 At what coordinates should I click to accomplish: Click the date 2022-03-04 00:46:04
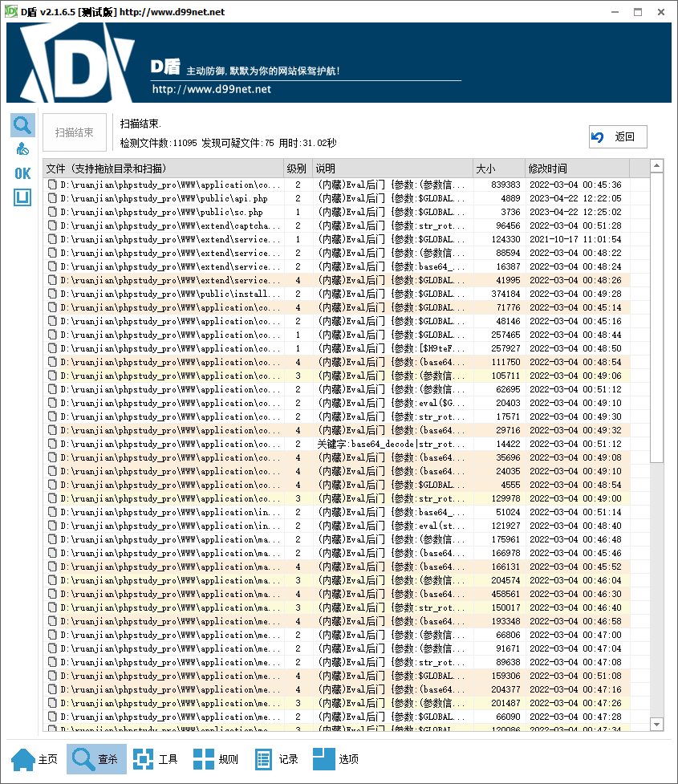pos(575,580)
